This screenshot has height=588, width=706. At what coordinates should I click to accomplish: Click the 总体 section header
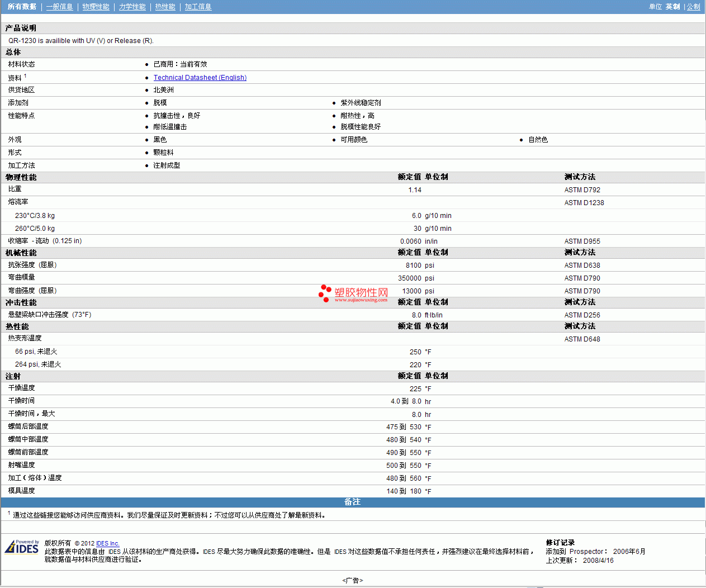tap(13, 52)
